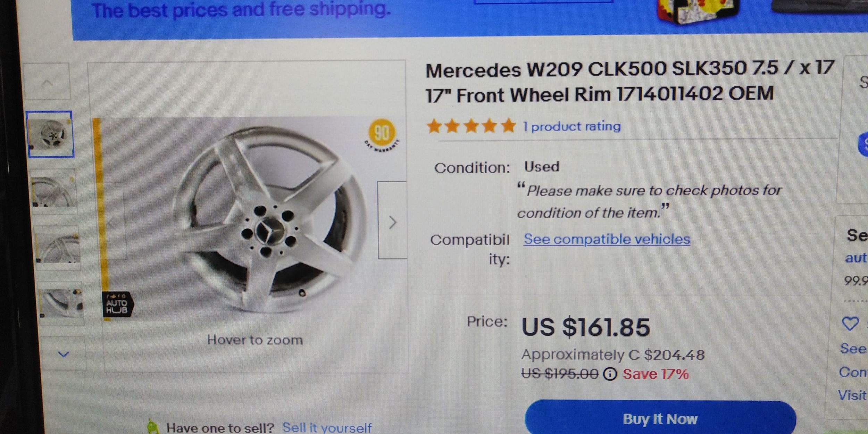Click the previous image arrow on photo
Viewport: 868px width, 434px height.
(x=112, y=222)
